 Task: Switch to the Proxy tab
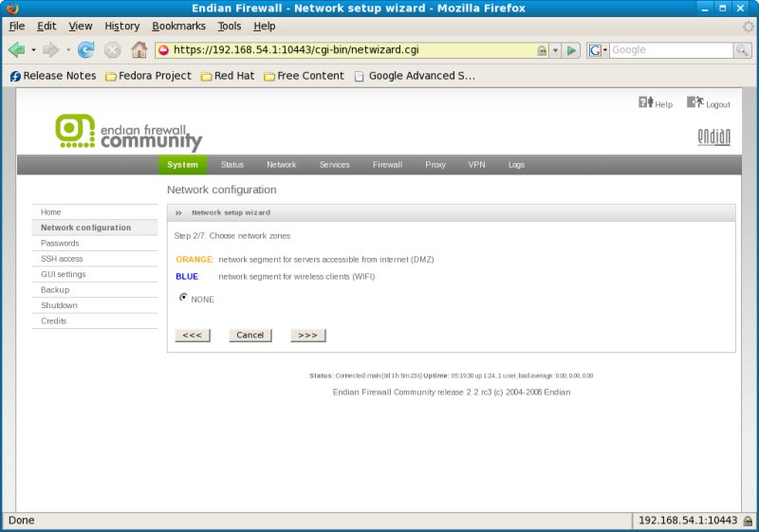[x=435, y=165]
